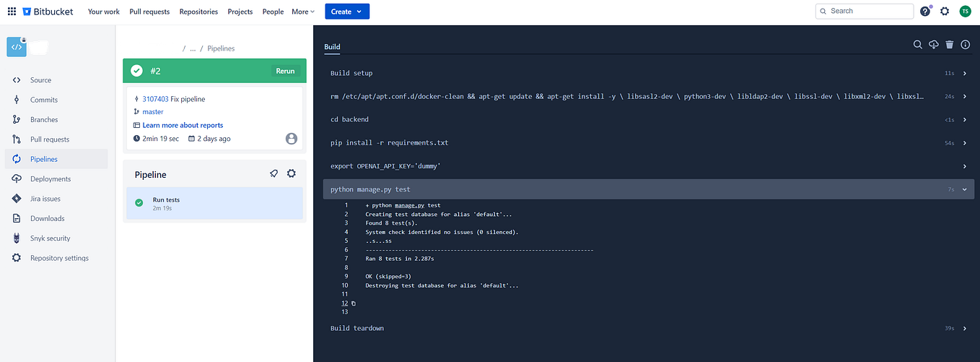Go to Snyk security in sidebar
Viewport: 980px width, 362px height.
pyautogui.click(x=51, y=238)
